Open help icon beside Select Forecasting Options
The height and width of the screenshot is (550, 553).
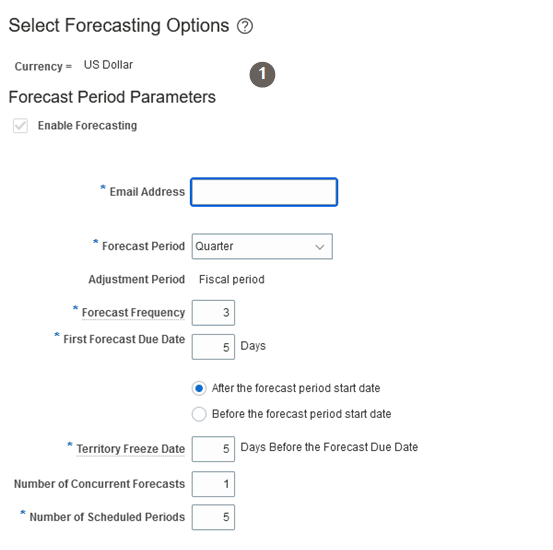point(245,26)
